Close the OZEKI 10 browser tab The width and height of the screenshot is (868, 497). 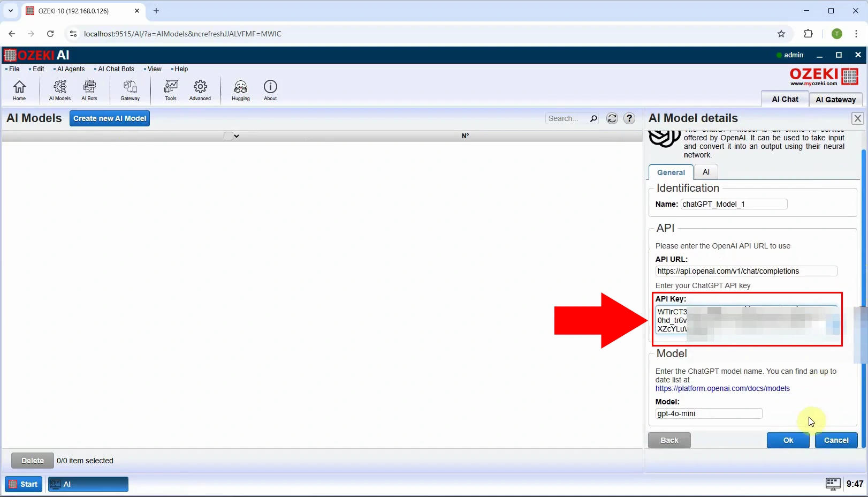[x=137, y=11]
